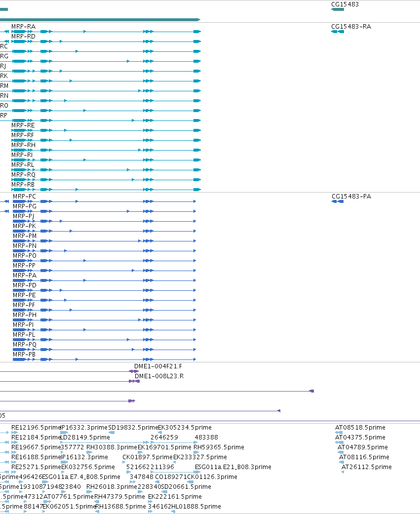This screenshot has height=514, width=420.
Task: Click the MRP-RH transcript label
Action: [23, 145]
